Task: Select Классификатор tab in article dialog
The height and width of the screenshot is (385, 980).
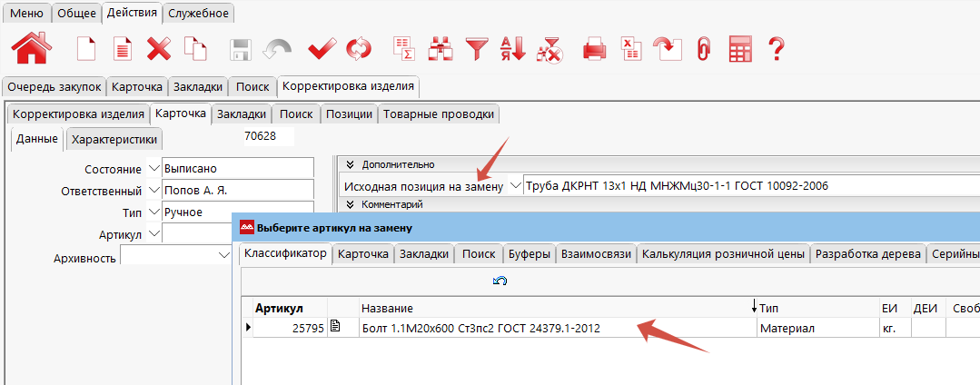Action: tap(285, 253)
